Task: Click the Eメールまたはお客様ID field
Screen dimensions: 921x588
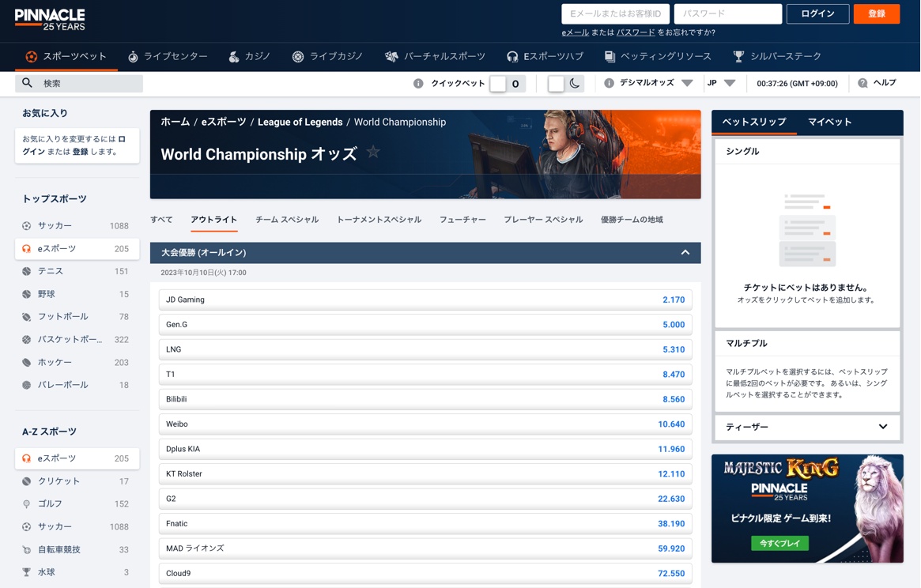Action: tap(616, 13)
